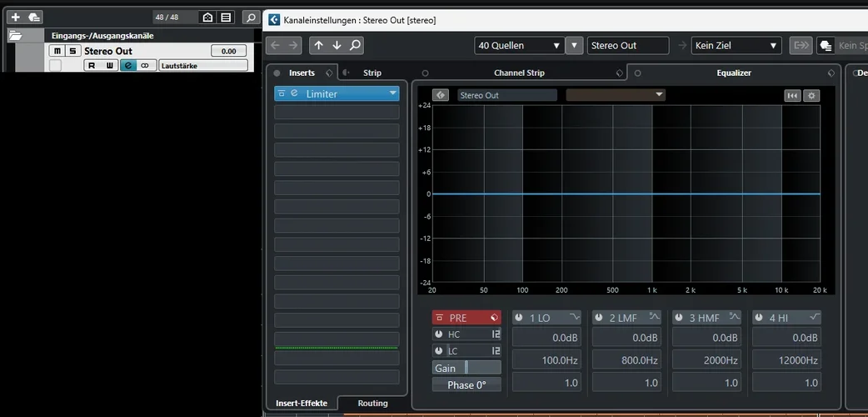Click the read automation R button

click(x=92, y=65)
